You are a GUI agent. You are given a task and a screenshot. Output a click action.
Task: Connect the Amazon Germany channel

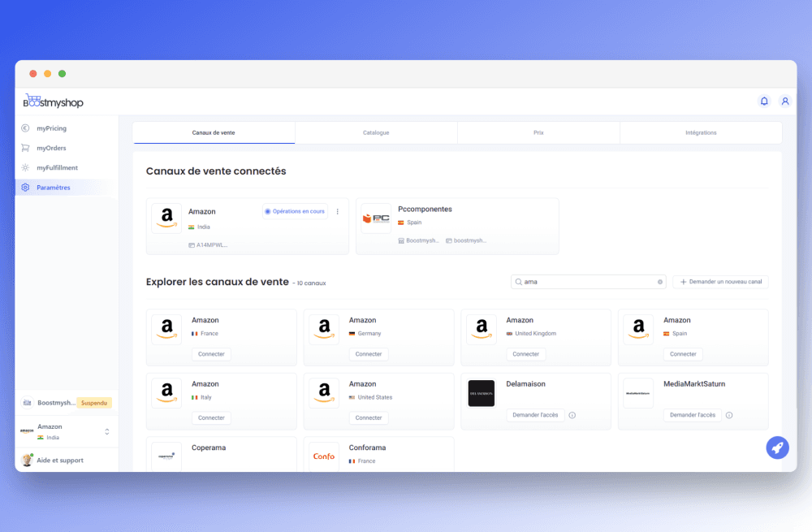coord(369,354)
